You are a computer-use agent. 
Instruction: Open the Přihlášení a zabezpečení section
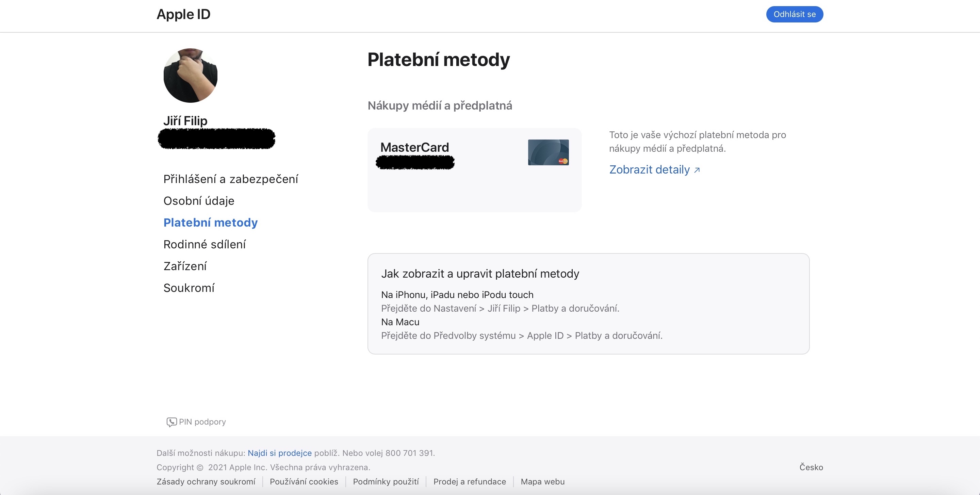[231, 179]
